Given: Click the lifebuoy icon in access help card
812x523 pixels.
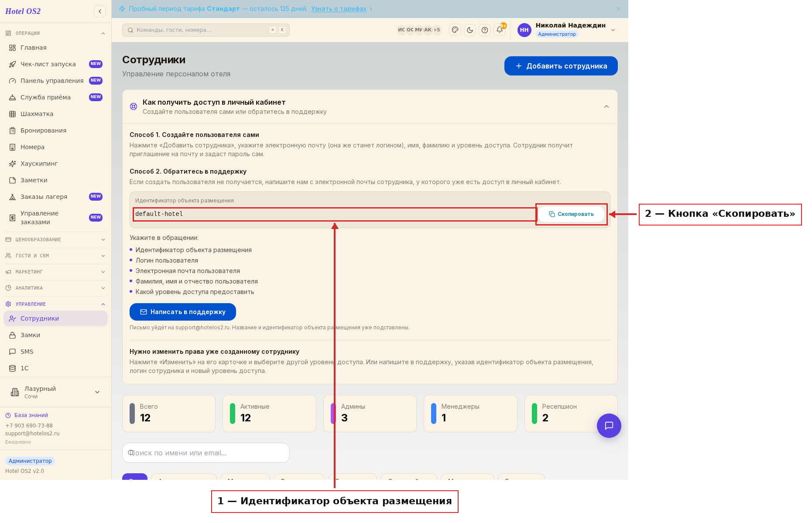Looking at the screenshot, I should click(134, 106).
